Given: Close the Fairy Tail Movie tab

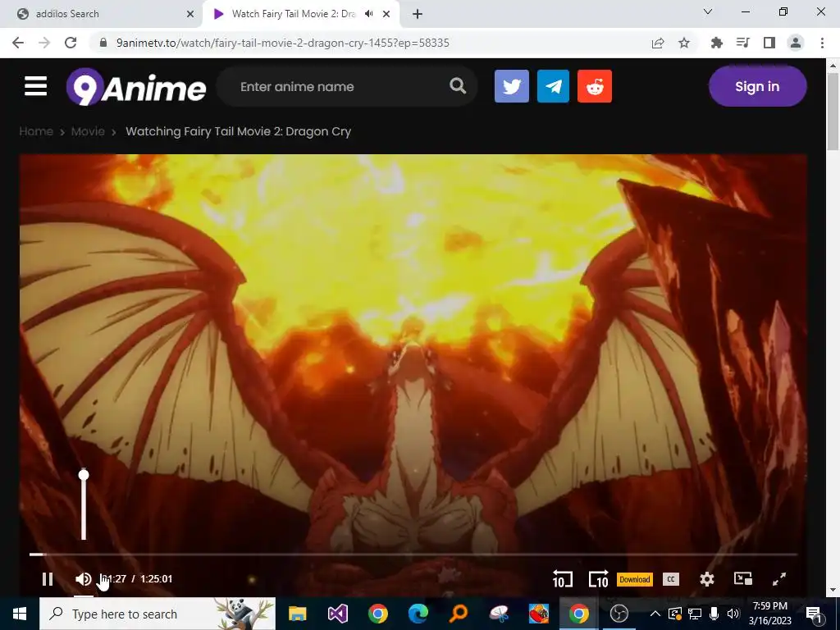Looking at the screenshot, I should pos(386,15).
